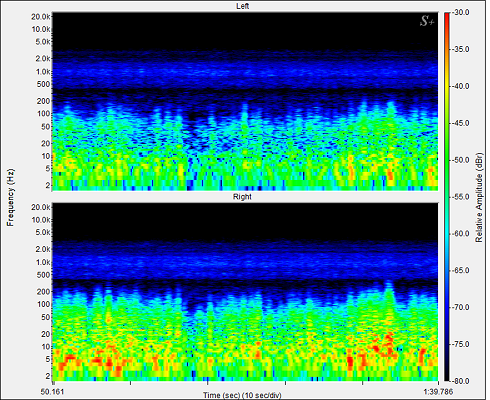Click the 5.0k label on Right plot
Screen dimensions: 490x400
43,232
